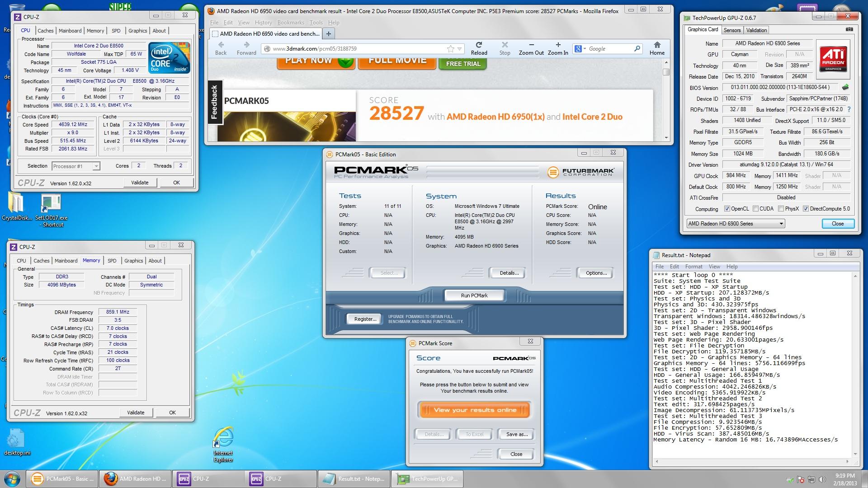Click Notepad horizontal scrollbar
The width and height of the screenshot is (868, 488).
click(751, 462)
